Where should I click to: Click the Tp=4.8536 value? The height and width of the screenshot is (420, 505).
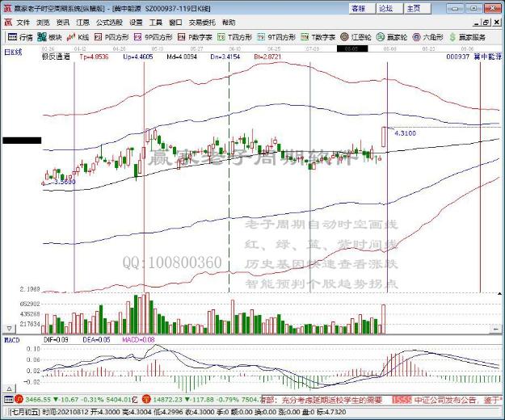pos(94,57)
